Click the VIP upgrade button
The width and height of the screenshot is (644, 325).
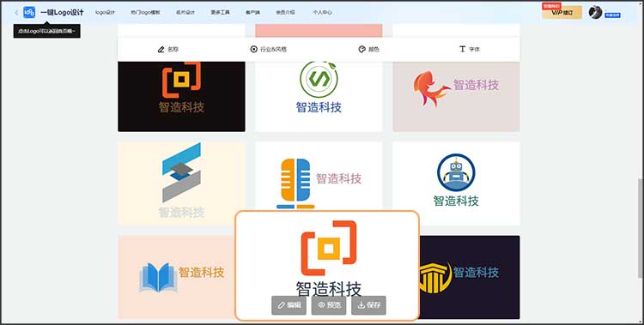click(x=562, y=12)
